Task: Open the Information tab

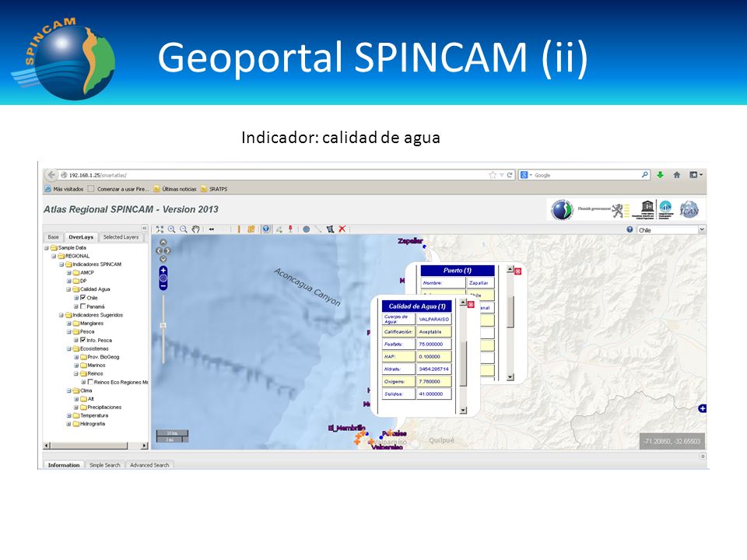Action: point(64,465)
